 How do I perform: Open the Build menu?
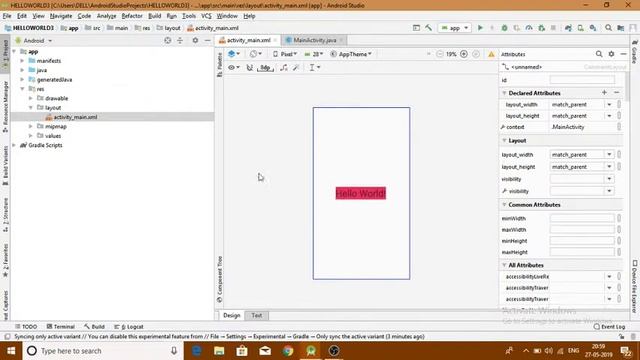coord(154,16)
